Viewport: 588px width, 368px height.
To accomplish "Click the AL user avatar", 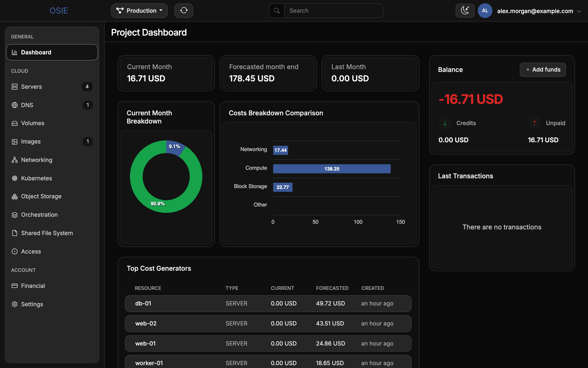I will tap(485, 10).
